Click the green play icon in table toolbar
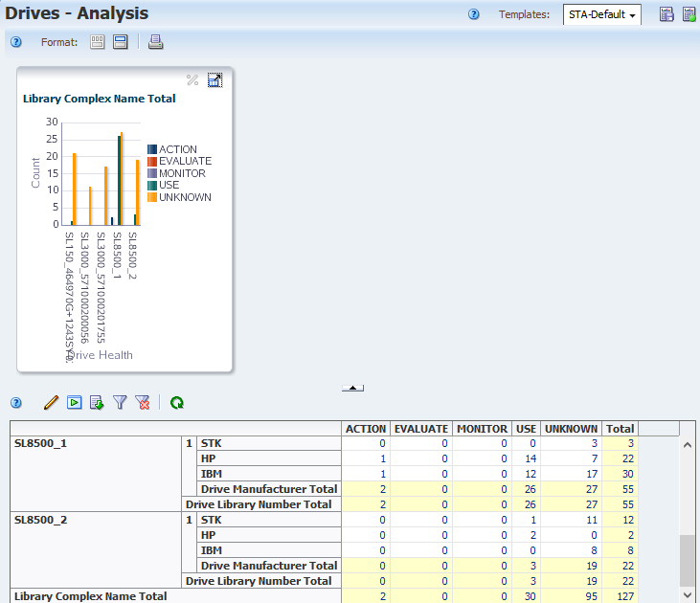The image size is (700, 603). click(75, 403)
